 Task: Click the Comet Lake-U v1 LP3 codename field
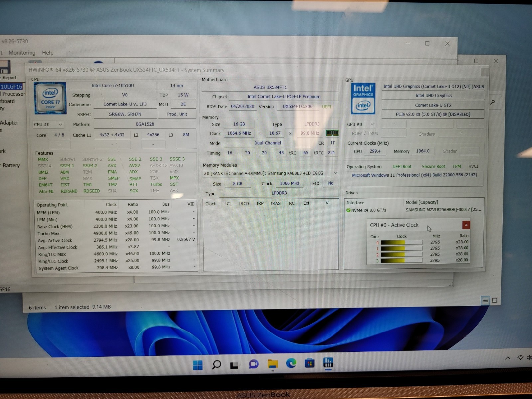pyautogui.click(x=125, y=104)
